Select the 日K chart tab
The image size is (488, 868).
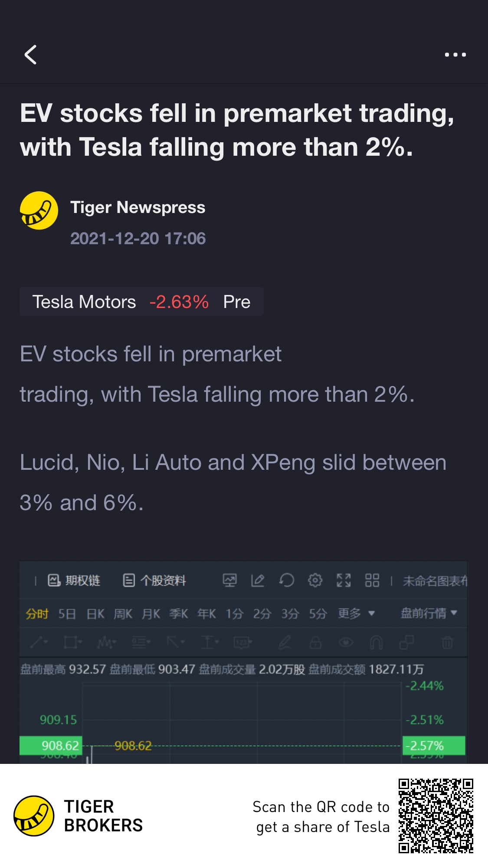click(x=95, y=614)
